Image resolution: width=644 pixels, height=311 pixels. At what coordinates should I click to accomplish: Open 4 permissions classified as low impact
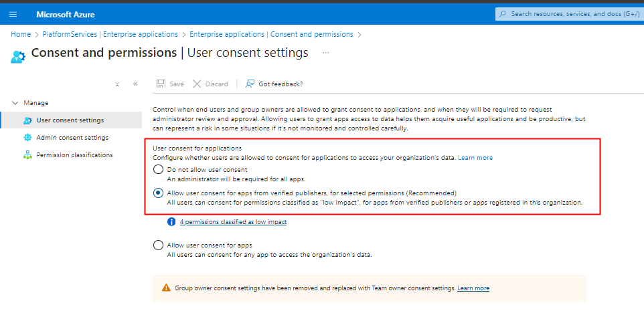233,221
